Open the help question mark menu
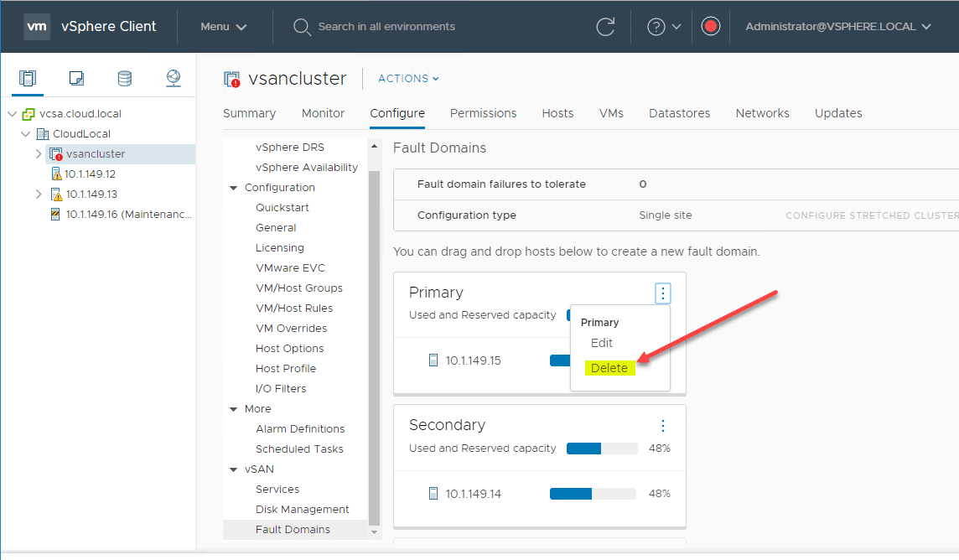 pyautogui.click(x=664, y=27)
